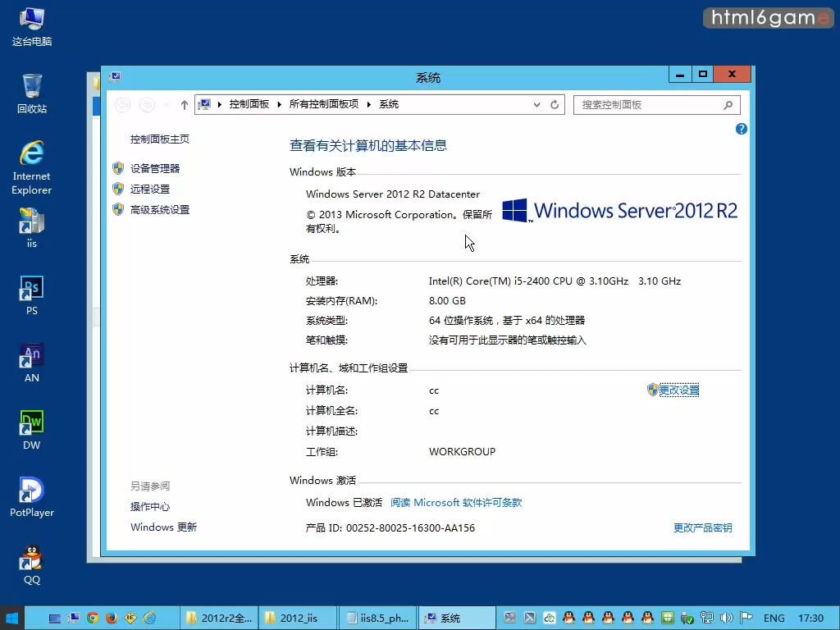The width and height of the screenshot is (840, 630).
Task: Click the cloud sync tray icon
Action: click(x=549, y=619)
